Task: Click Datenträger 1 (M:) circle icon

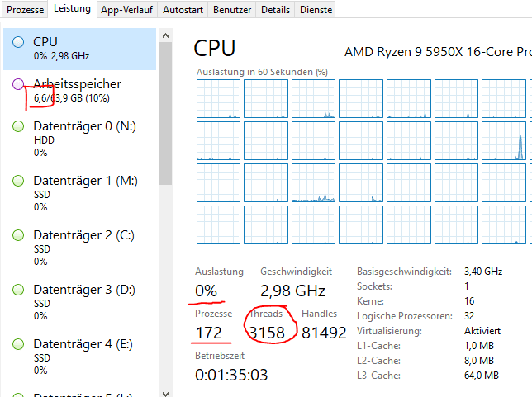Action: [18, 181]
